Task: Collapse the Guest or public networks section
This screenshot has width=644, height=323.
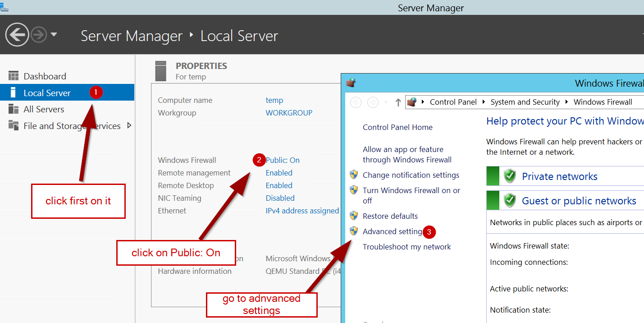Action: [565, 200]
